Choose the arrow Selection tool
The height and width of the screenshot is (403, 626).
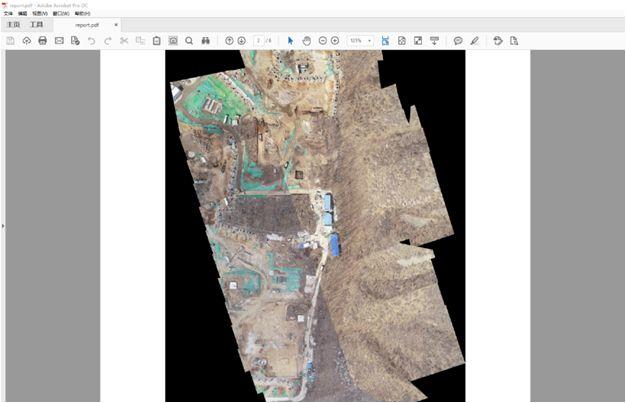[x=291, y=40]
